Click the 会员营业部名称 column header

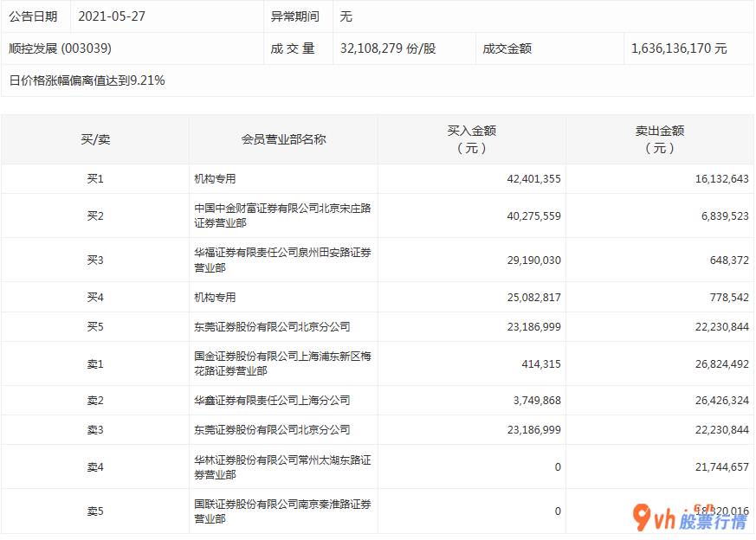(x=283, y=139)
